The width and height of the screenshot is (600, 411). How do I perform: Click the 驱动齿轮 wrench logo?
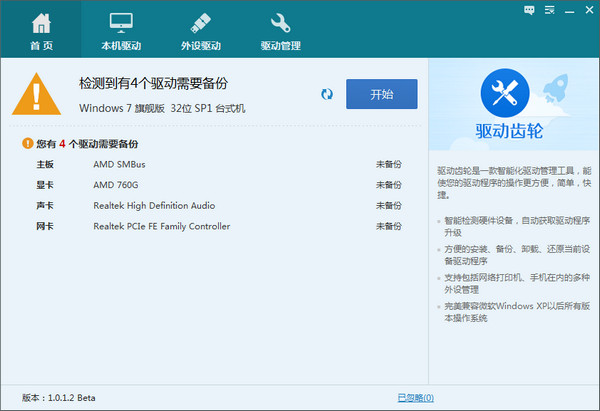pos(507,93)
